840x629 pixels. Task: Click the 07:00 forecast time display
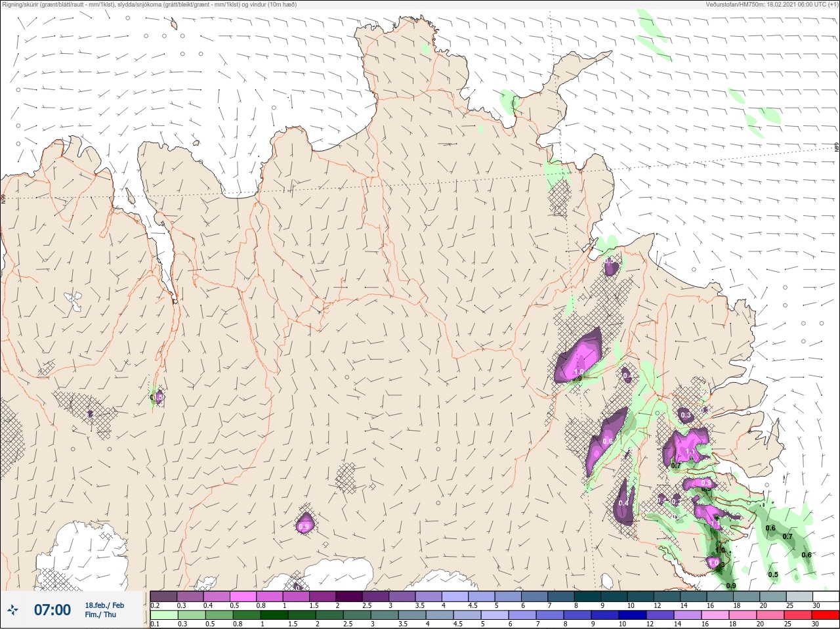[52, 610]
